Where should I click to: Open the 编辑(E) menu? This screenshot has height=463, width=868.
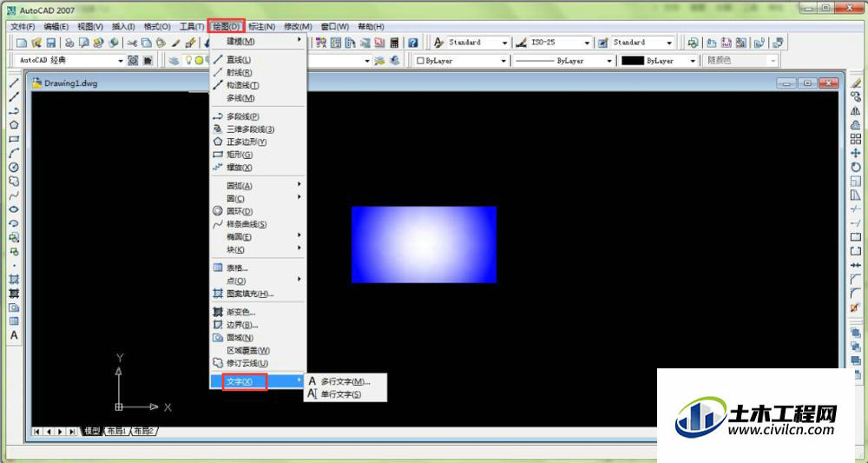coord(56,27)
